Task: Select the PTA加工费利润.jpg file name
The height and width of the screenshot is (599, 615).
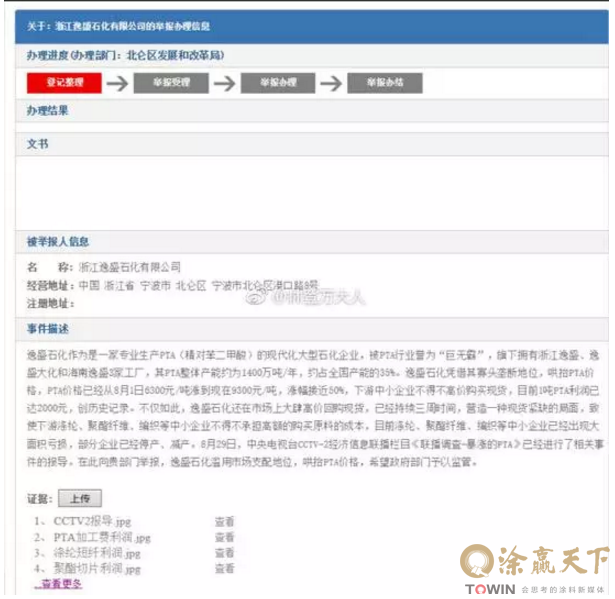Action: [102, 537]
